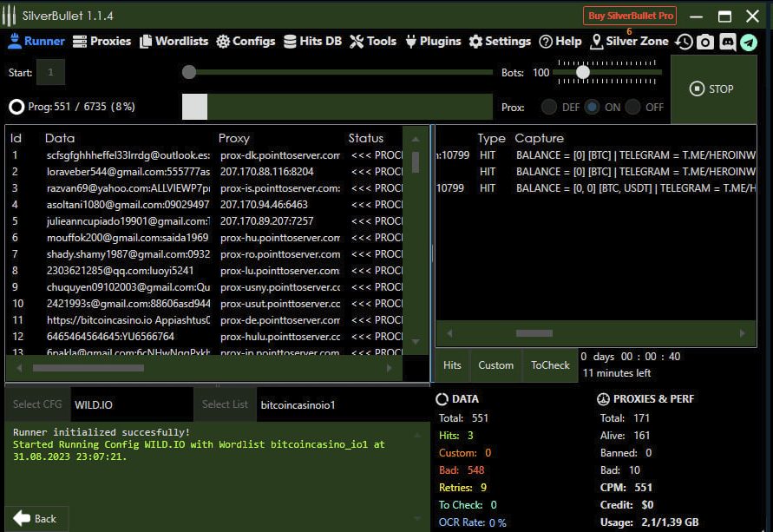Open the Discord icon link
The width and height of the screenshot is (773, 532).
727,42
